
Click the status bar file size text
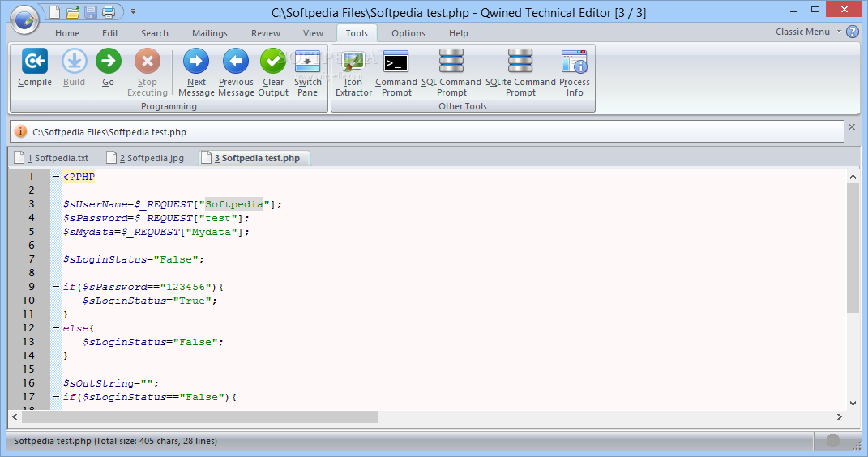(x=116, y=441)
